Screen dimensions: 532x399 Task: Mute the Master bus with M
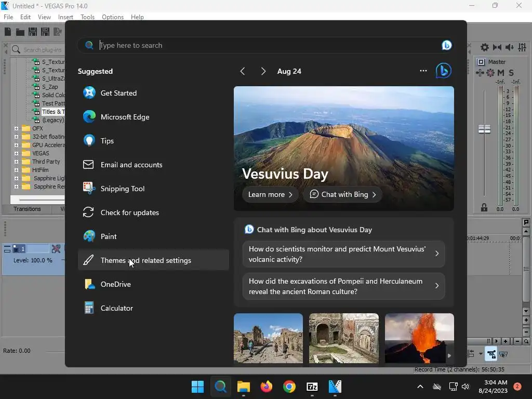(500, 73)
